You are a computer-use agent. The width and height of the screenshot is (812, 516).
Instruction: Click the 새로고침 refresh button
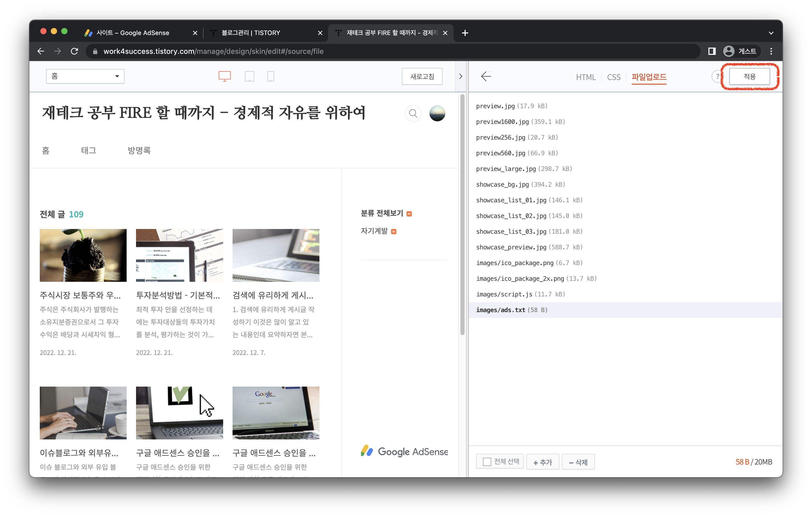[x=422, y=76]
